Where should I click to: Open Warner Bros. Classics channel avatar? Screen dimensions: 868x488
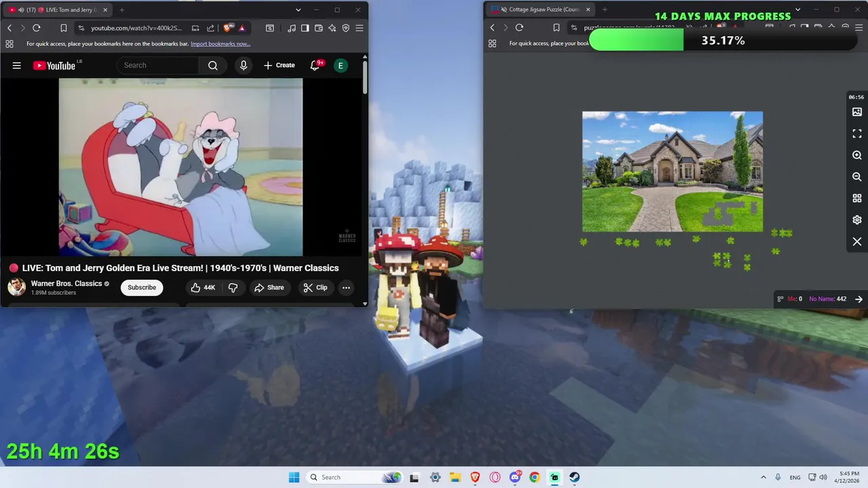coord(16,287)
